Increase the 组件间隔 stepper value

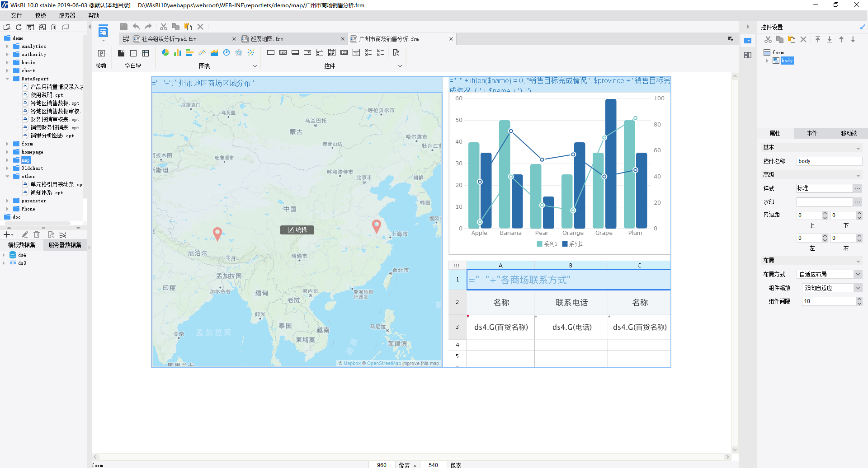[x=859, y=299]
